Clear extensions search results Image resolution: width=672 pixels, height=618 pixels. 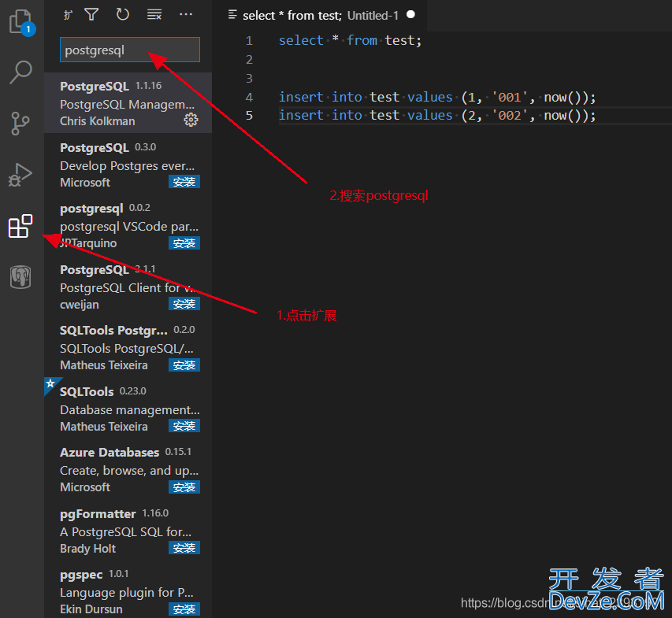pos(154,14)
